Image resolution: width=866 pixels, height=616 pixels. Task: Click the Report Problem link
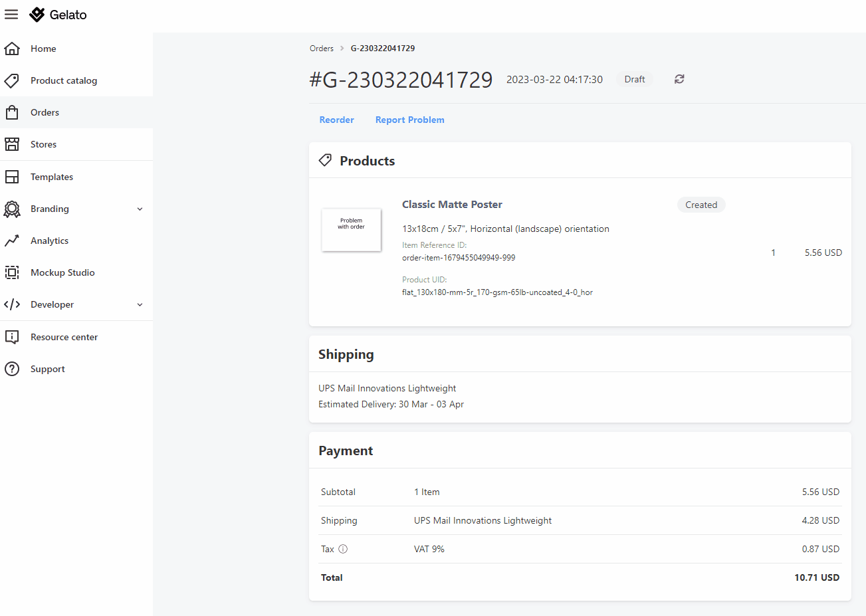tap(409, 120)
